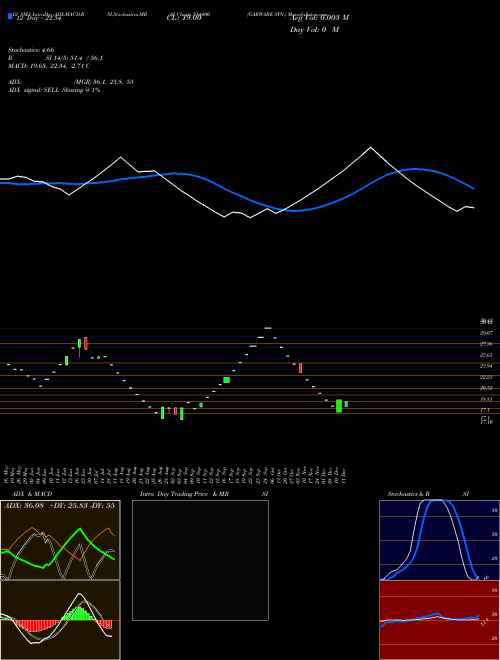Screen dimensions: 500x660
Task: Click the blue RSI line in red panel
Action: (x=429, y=617)
